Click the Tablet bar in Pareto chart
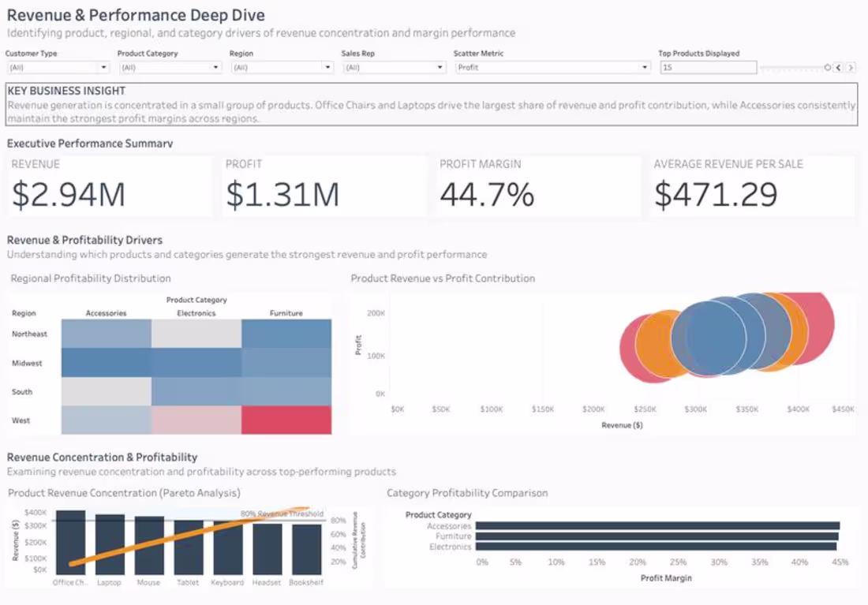The width and height of the screenshot is (868, 605). coord(189,547)
